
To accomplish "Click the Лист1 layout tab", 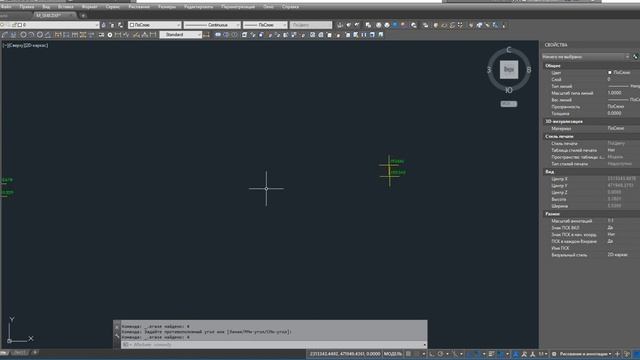I will click(x=19, y=353).
